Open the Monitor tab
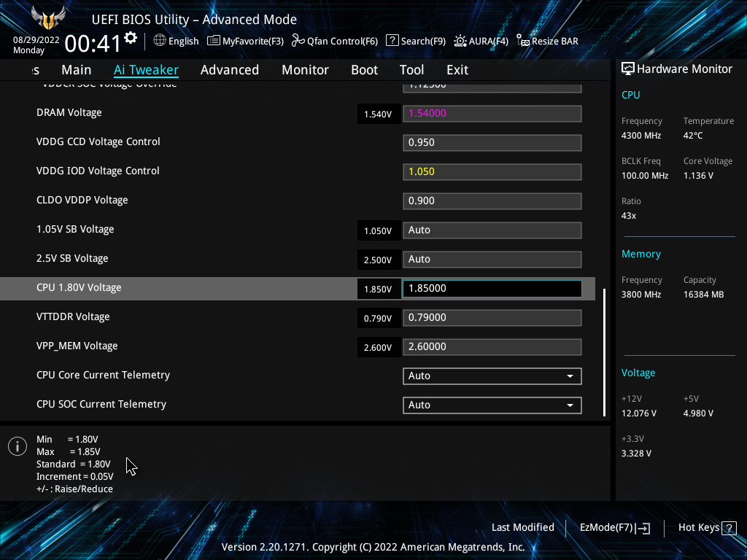747x560 pixels. pyautogui.click(x=306, y=70)
